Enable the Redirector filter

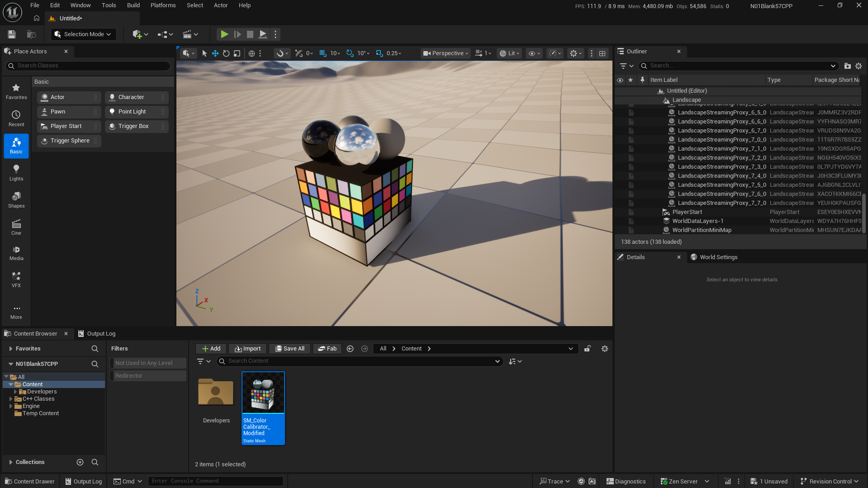click(x=148, y=376)
